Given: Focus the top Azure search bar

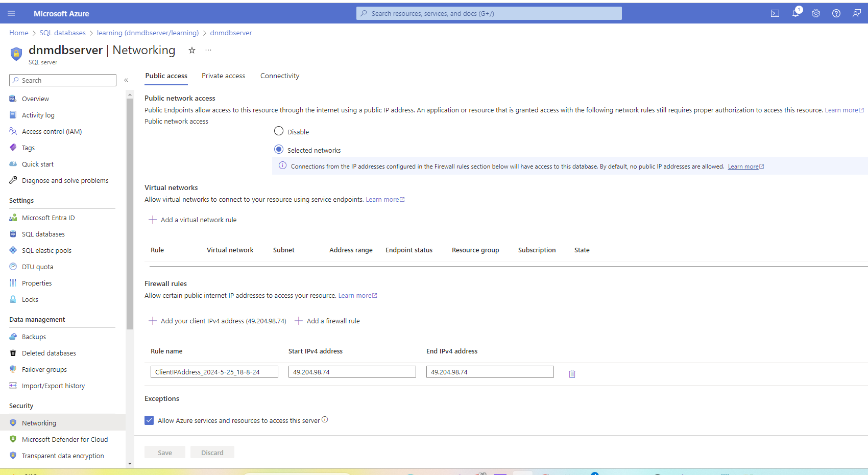Looking at the screenshot, I should pyautogui.click(x=489, y=13).
